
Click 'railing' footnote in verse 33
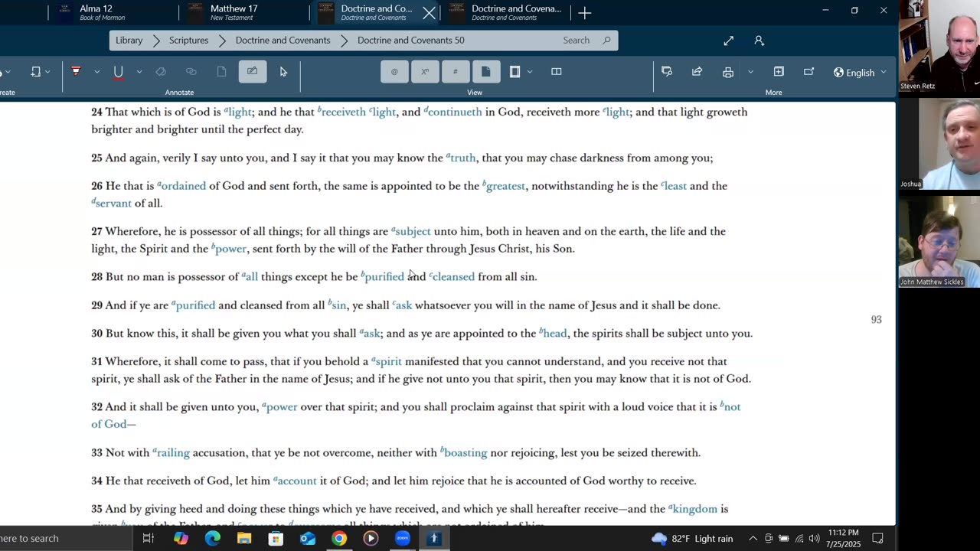(x=171, y=452)
